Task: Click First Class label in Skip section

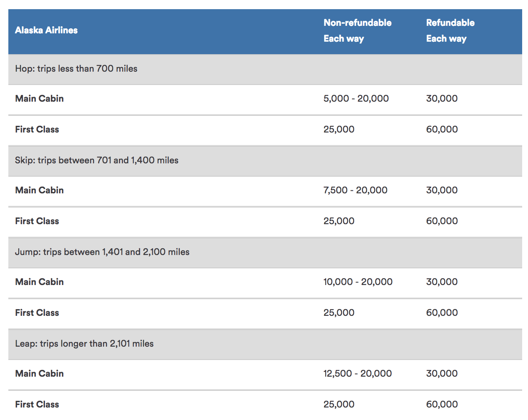Action: [x=37, y=221]
